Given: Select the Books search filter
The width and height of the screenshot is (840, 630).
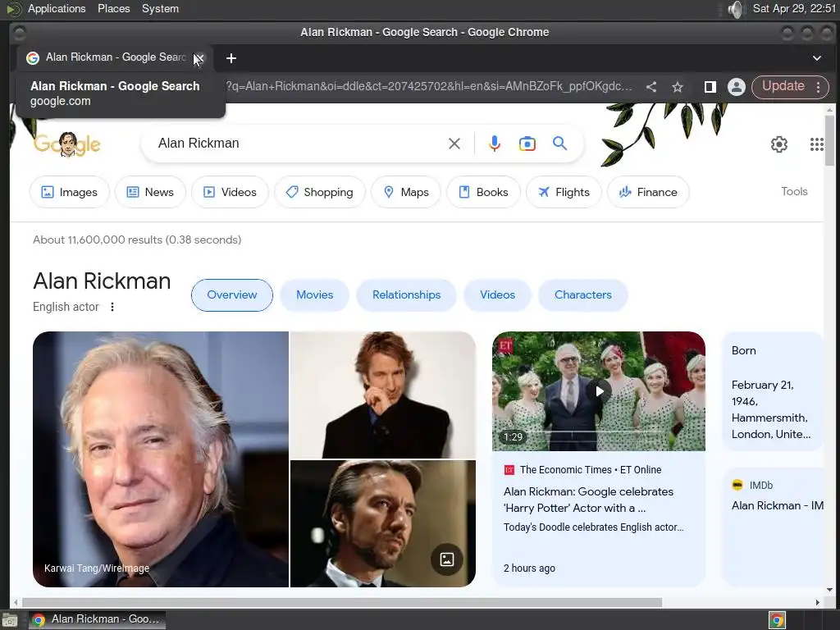Looking at the screenshot, I should click(483, 192).
